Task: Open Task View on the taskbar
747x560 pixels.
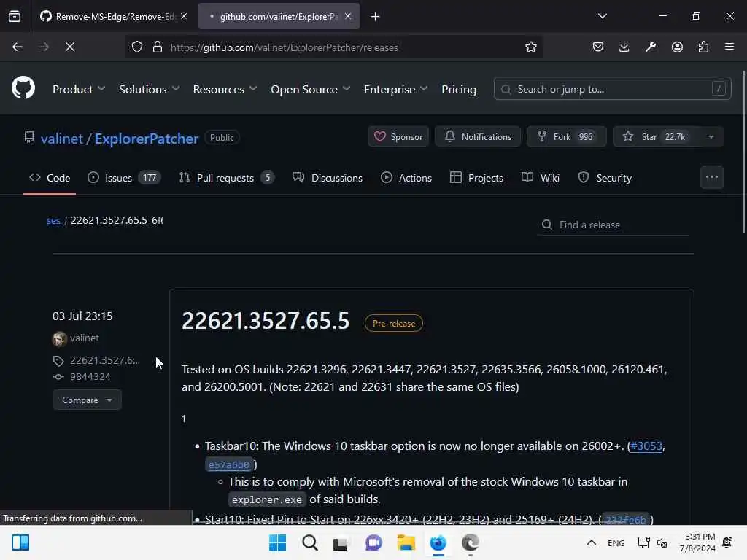Action: coord(340,542)
